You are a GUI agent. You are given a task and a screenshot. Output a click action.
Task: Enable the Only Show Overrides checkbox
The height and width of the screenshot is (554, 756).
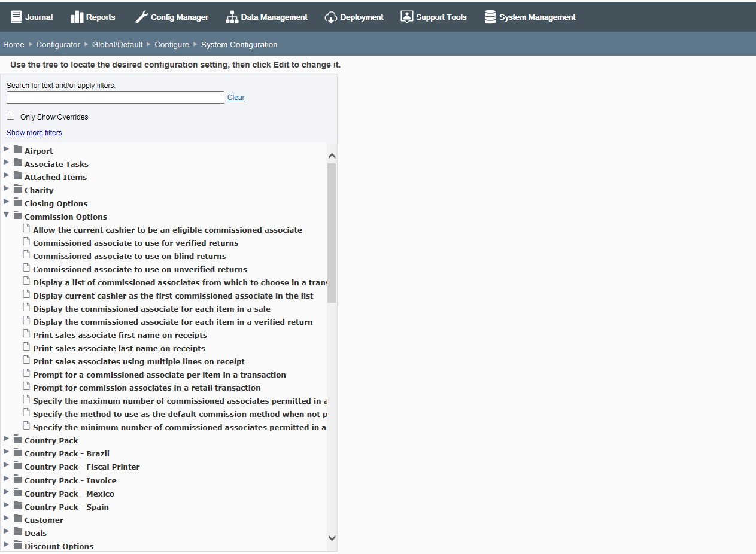(x=10, y=115)
